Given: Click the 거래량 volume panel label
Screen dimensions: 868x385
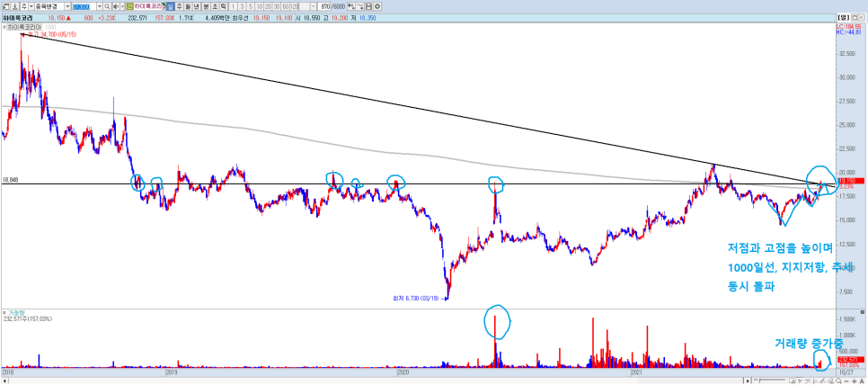Looking at the screenshot, I should 16,313.
